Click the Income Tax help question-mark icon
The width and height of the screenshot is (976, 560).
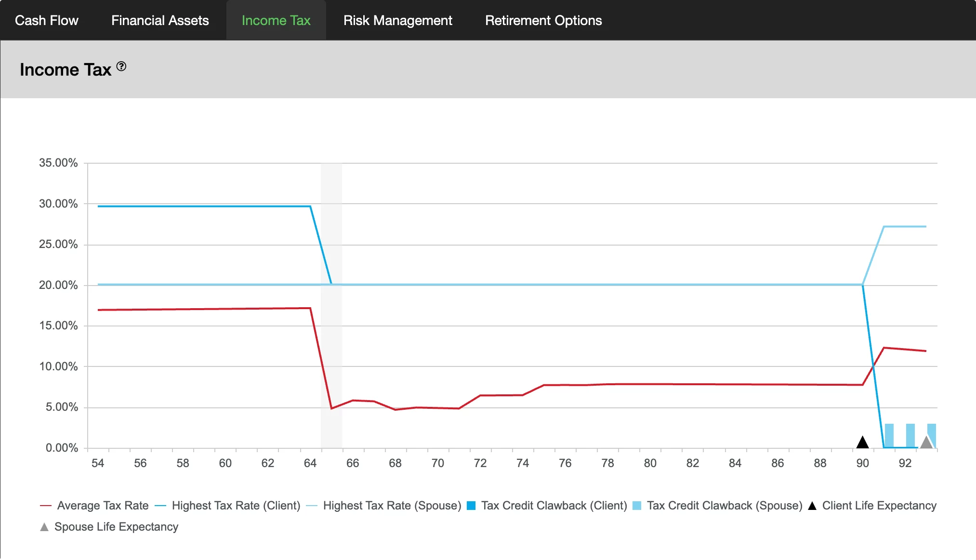click(121, 66)
